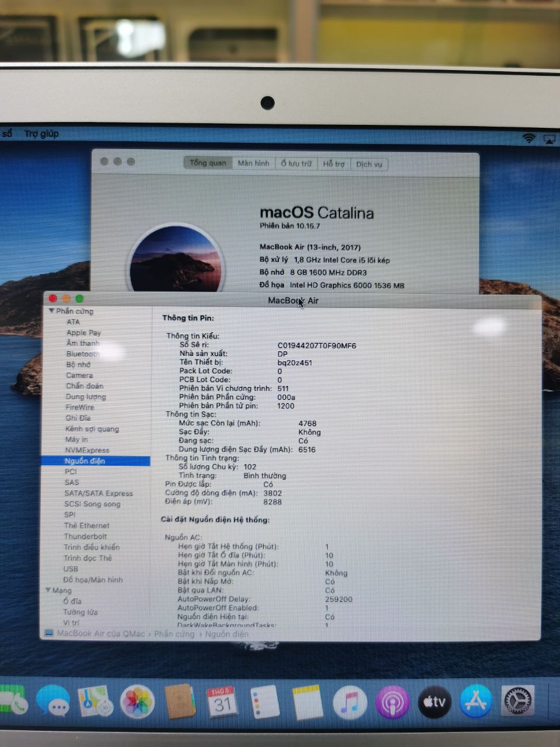
Task: Open System Preferences gear icon
Action: [518, 701]
